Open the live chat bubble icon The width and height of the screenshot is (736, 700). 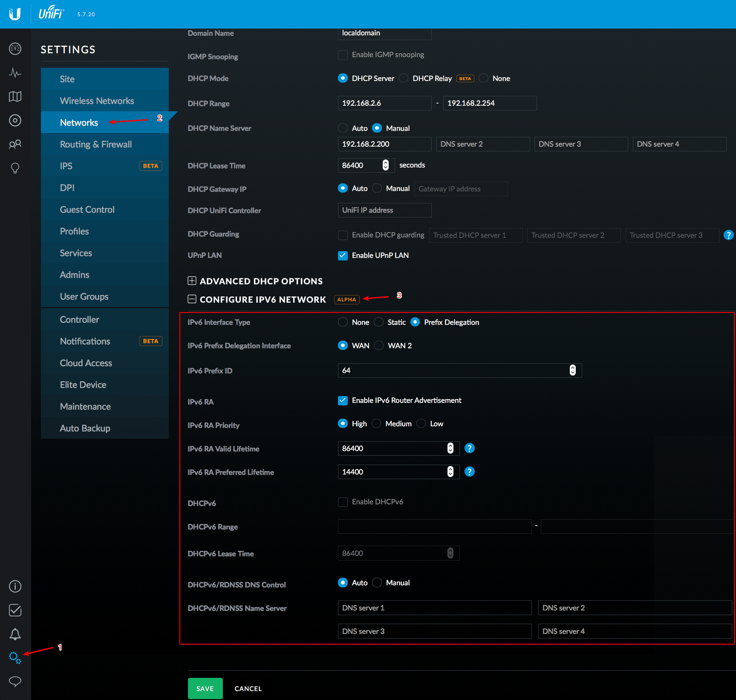click(15, 681)
